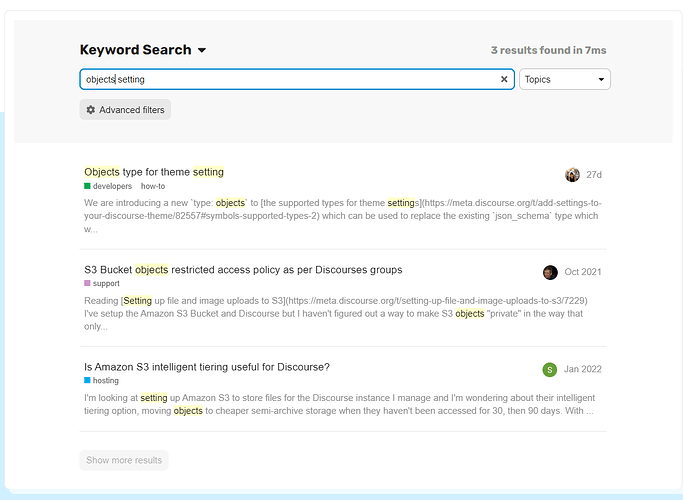This screenshot has width=683, height=500.
Task: Open 'S3 Bucket objects restricted access policy' topic
Action: (243, 270)
